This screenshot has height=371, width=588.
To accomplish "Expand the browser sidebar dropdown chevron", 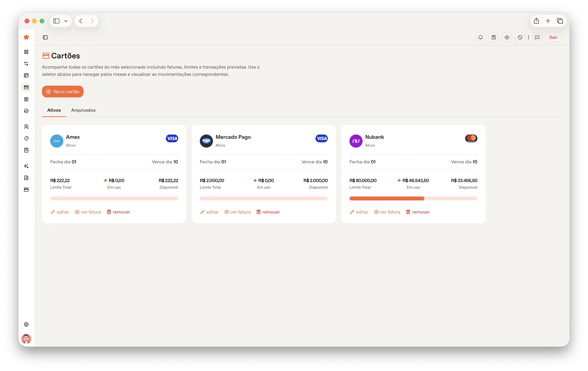I will [66, 21].
